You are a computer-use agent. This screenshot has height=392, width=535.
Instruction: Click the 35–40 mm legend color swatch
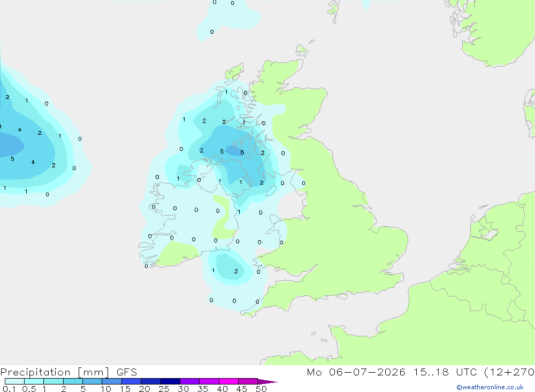point(209,381)
